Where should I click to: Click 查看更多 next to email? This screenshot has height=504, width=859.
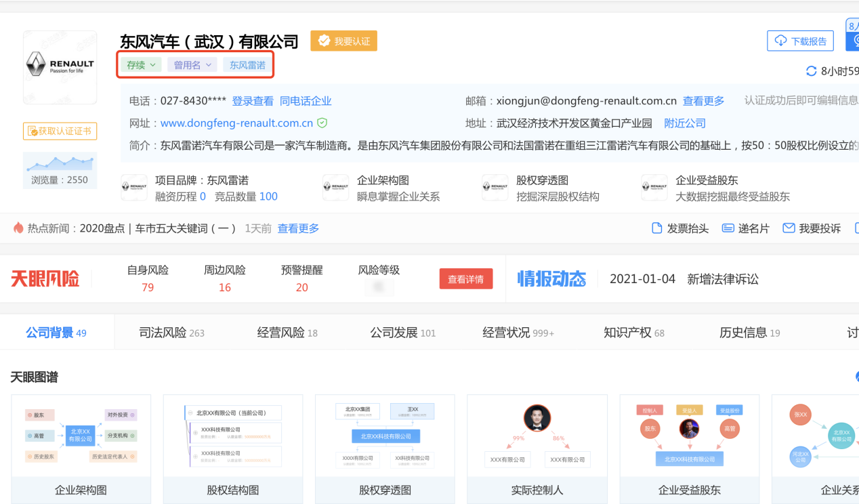[x=703, y=101]
